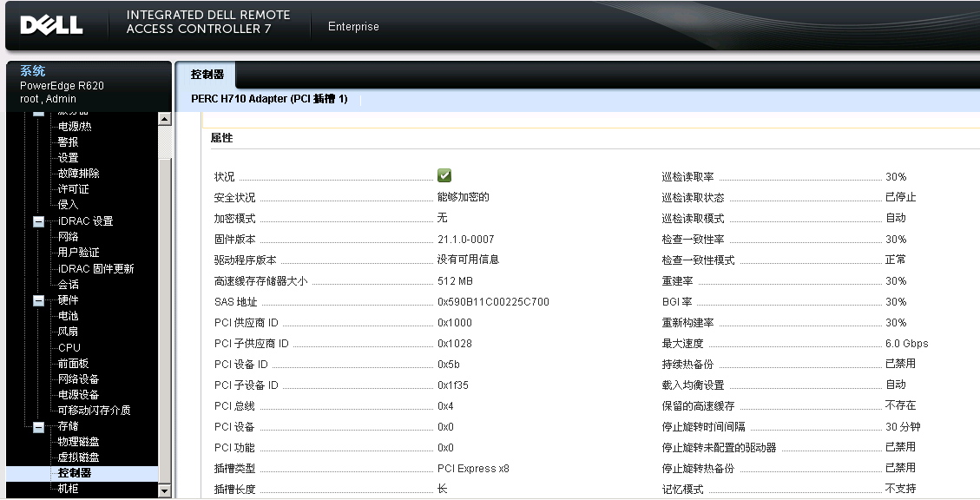Image resolution: width=980 pixels, height=500 pixels.
Task: Click firmware version 21.1.0-0007
Action: [x=465, y=240]
